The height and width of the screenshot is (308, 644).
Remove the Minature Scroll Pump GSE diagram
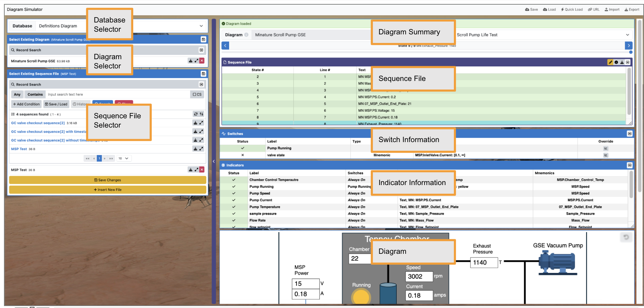click(202, 61)
